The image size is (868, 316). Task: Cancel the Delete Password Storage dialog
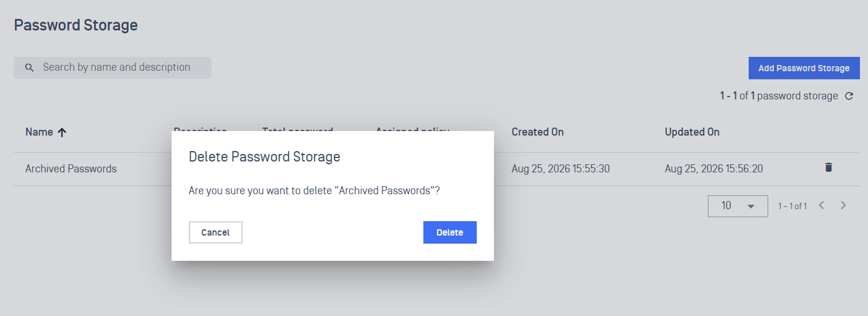[216, 233]
